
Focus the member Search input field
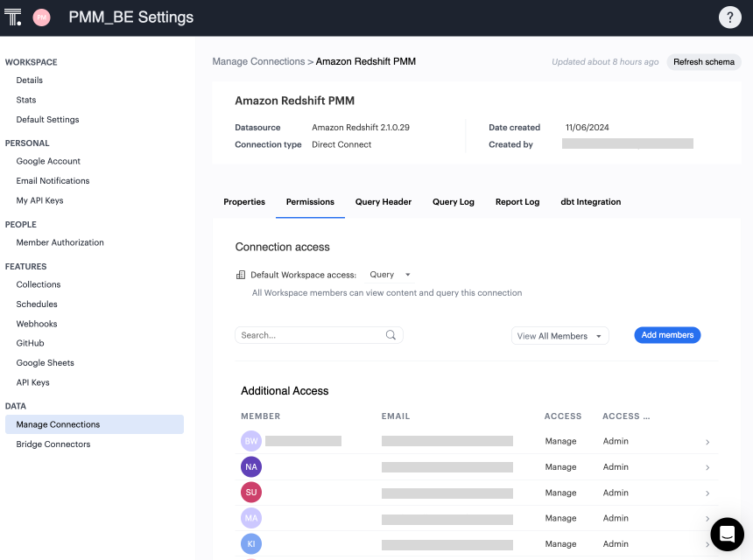pos(311,335)
